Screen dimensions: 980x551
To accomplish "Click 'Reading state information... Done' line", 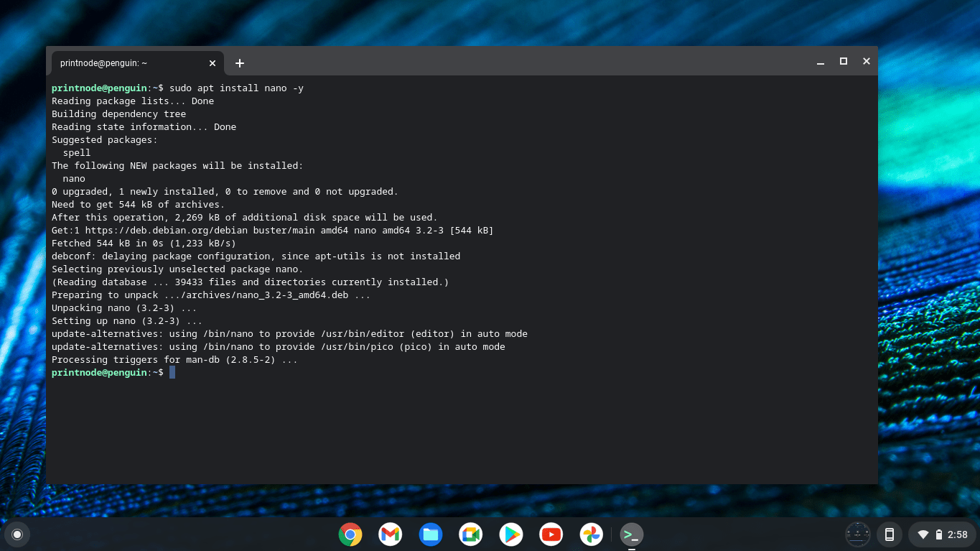I will coord(144,126).
